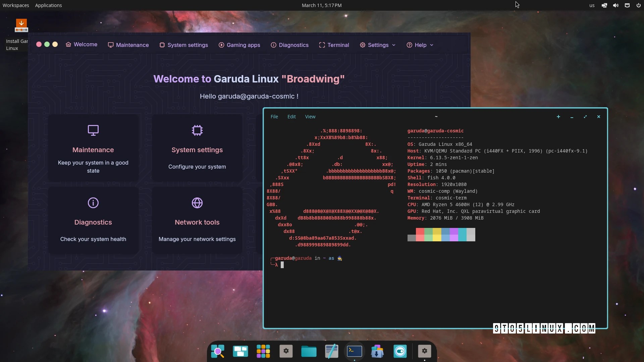Expand the Settings dropdown in Welcome app
The height and width of the screenshot is (362, 644).
pyautogui.click(x=378, y=45)
